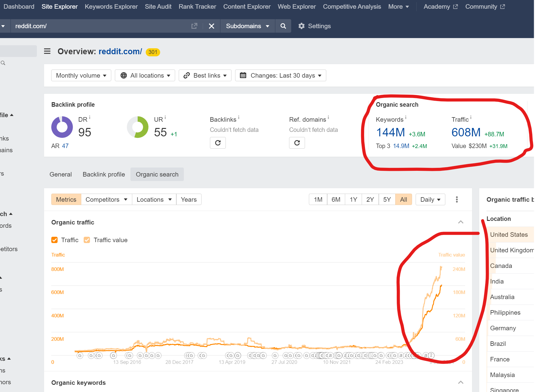Open the Academy link
Screen dimensions: 535x392
point(441,7)
